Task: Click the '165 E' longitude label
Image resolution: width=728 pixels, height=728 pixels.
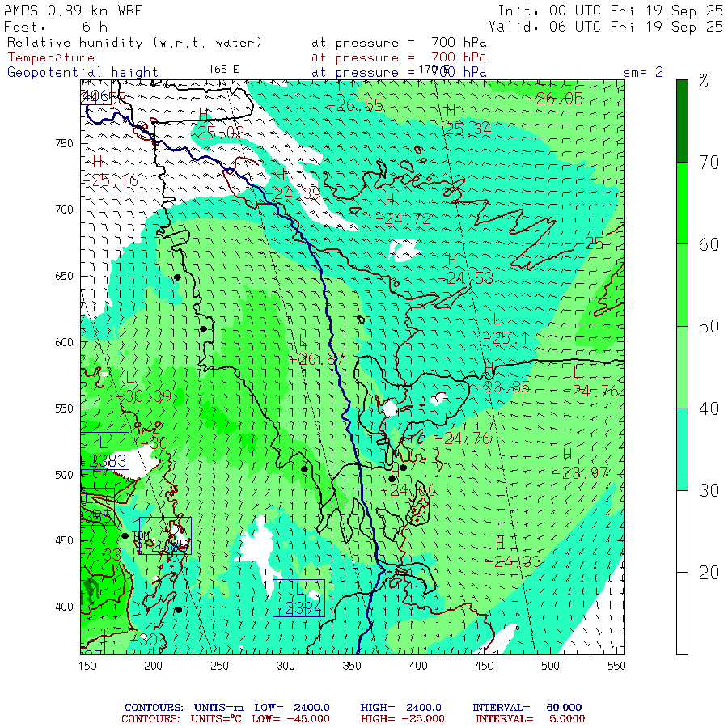Action: point(224,70)
